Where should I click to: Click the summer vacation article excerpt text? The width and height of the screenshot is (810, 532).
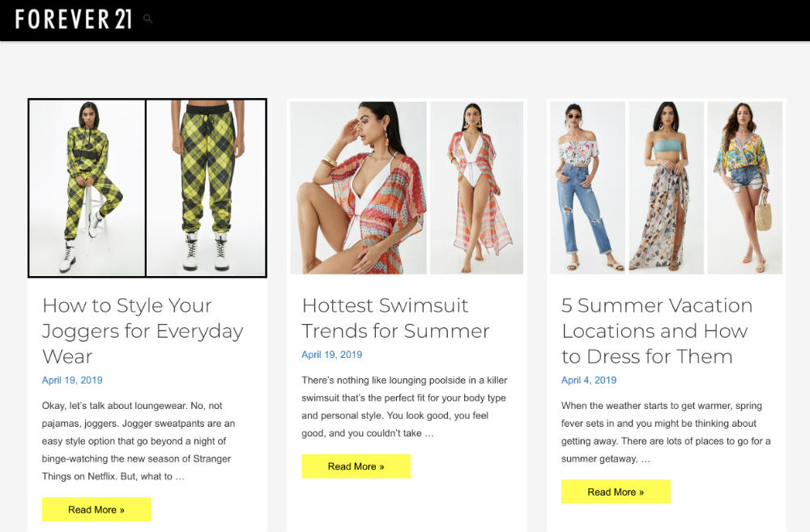[666, 432]
